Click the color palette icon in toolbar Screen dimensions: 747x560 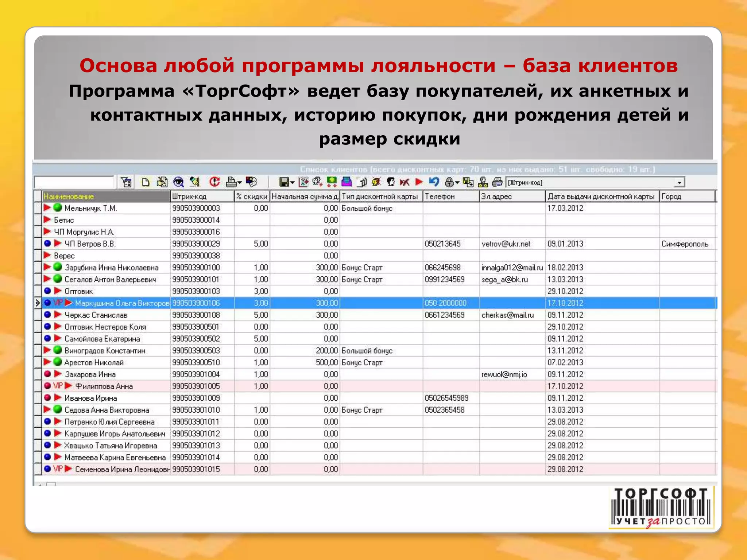251,182
